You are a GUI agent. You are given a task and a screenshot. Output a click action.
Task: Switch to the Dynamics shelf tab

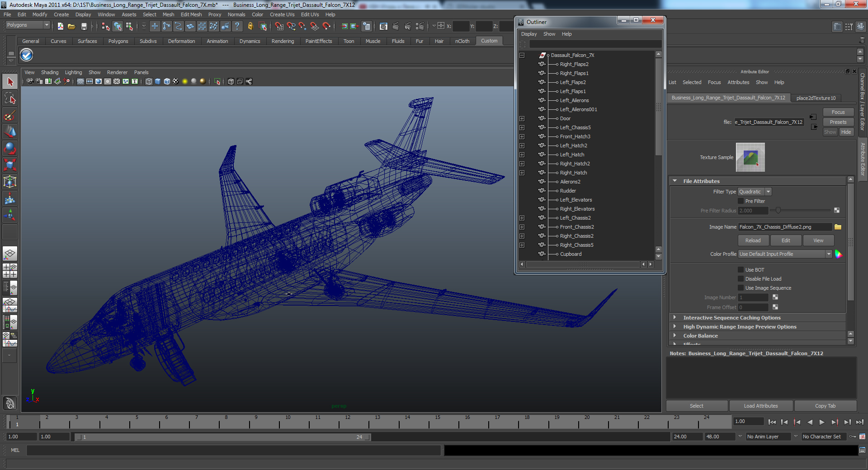pos(250,41)
